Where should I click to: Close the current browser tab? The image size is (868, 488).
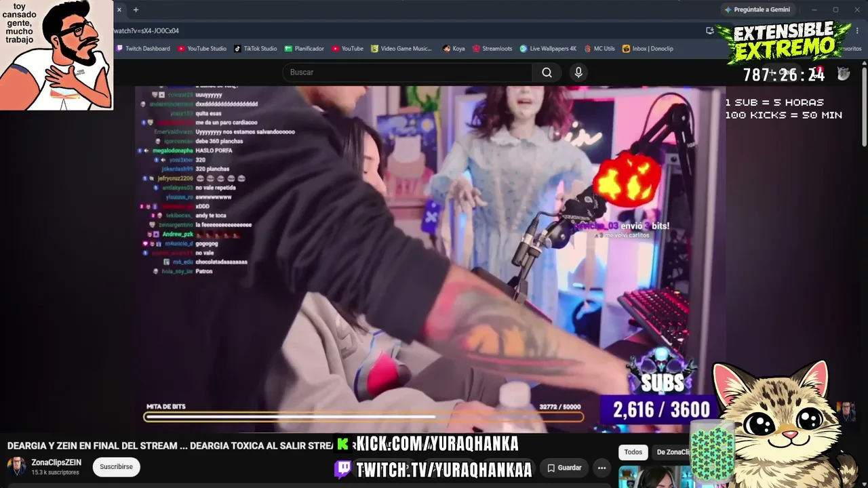click(119, 9)
